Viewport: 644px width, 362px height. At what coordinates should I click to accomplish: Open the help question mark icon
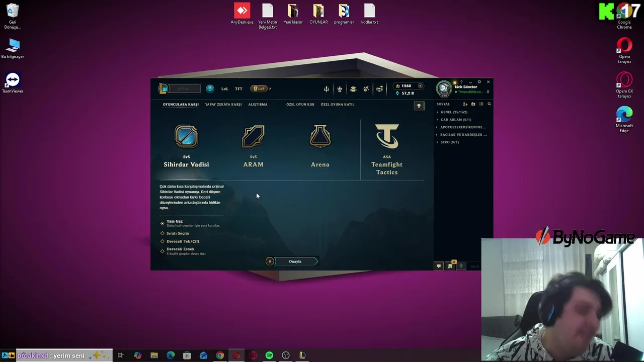point(462,82)
